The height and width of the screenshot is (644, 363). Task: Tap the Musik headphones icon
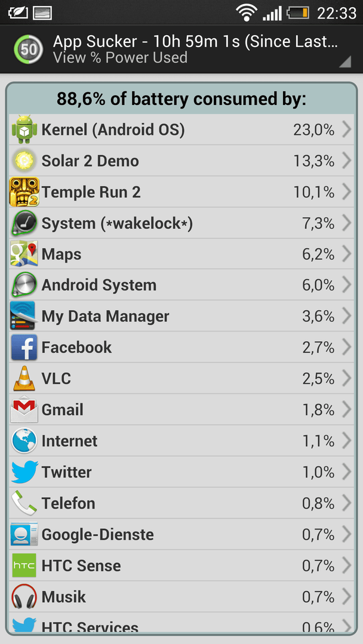24,597
